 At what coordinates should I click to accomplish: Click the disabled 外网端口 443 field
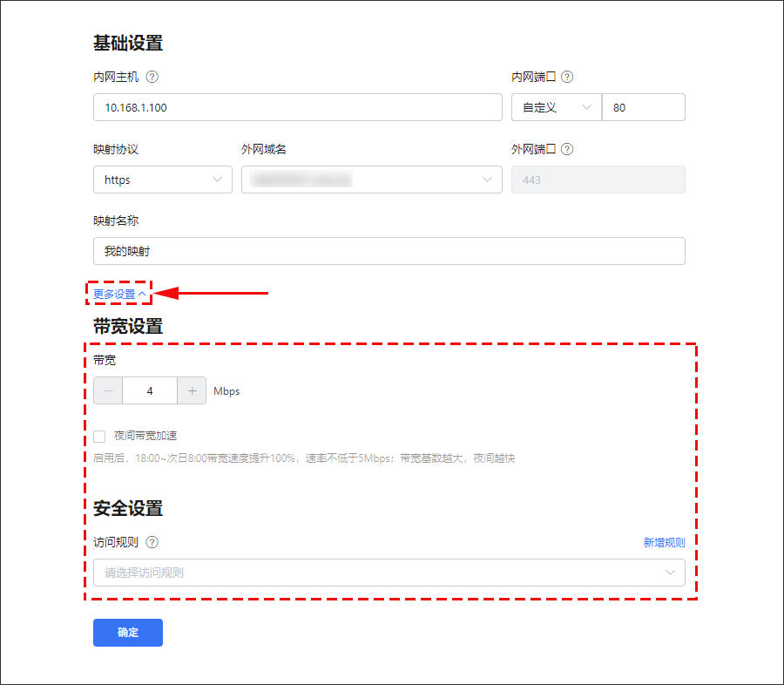(x=598, y=180)
